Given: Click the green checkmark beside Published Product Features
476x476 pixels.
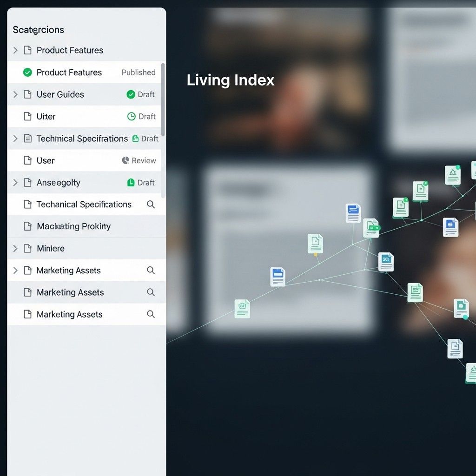Looking at the screenshot, I should point(27,73).
